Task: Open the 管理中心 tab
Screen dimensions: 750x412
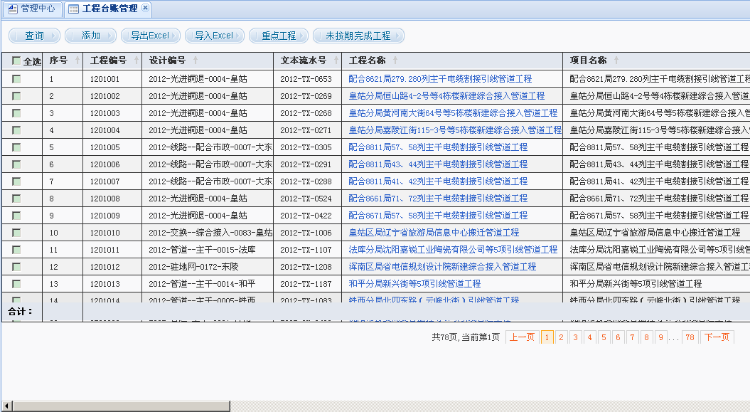Action: coord(33,9)
